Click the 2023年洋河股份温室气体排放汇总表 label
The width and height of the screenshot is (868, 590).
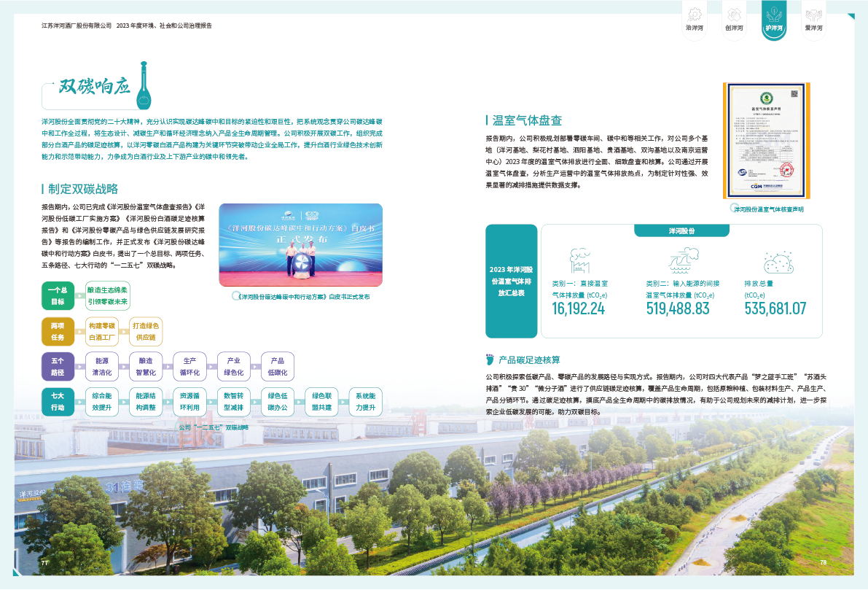click(x=510, y=281)
